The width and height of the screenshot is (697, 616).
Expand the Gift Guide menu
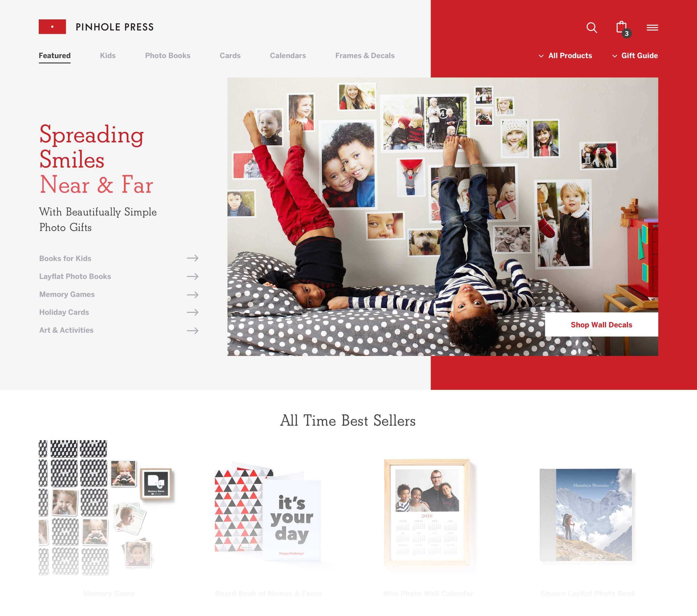pyautogui.click(x=634, y=55)
